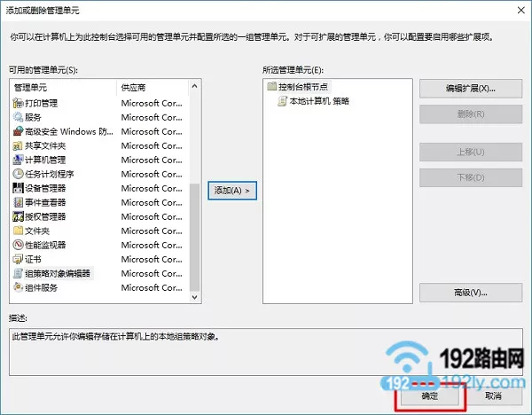
Task: Click Microsoft Cor... vendor beside 授权管理器
Action: click(x=152, y=216)
